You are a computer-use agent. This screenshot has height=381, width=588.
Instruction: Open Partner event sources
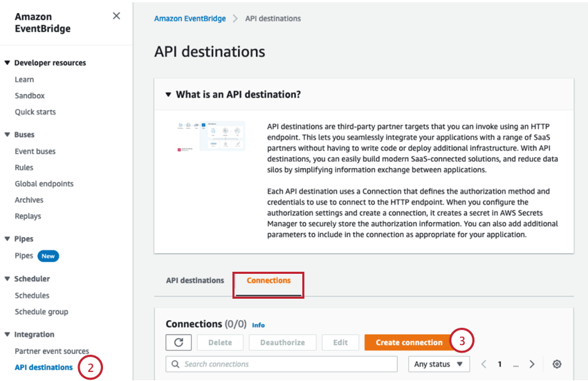tap(52, 351)
